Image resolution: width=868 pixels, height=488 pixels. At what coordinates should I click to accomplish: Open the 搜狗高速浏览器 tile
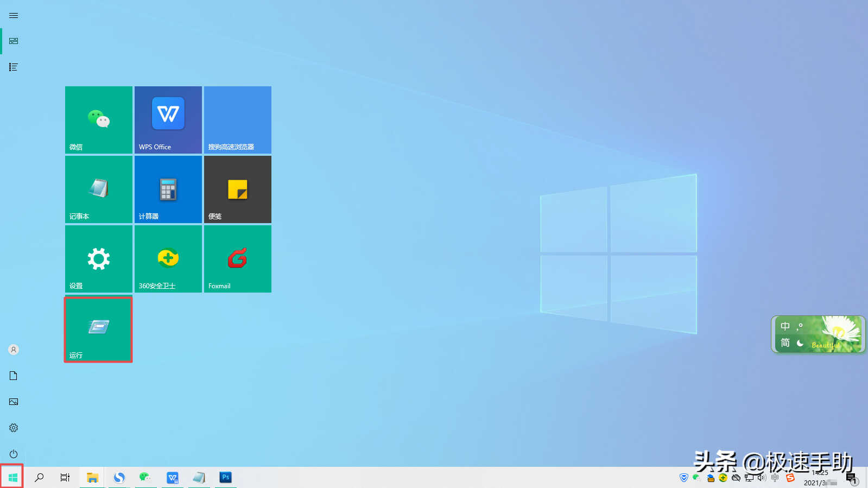(x=238, y=120)
